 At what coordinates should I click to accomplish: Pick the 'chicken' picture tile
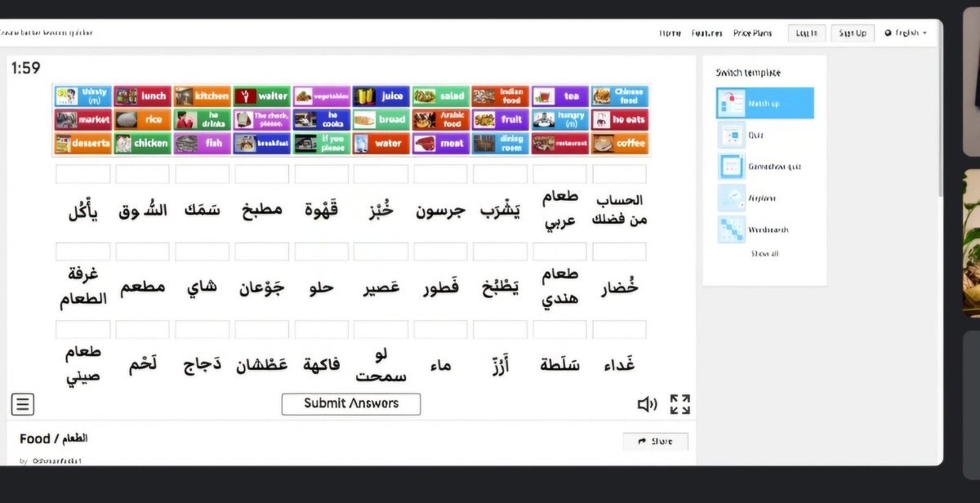tap(142, 143)
